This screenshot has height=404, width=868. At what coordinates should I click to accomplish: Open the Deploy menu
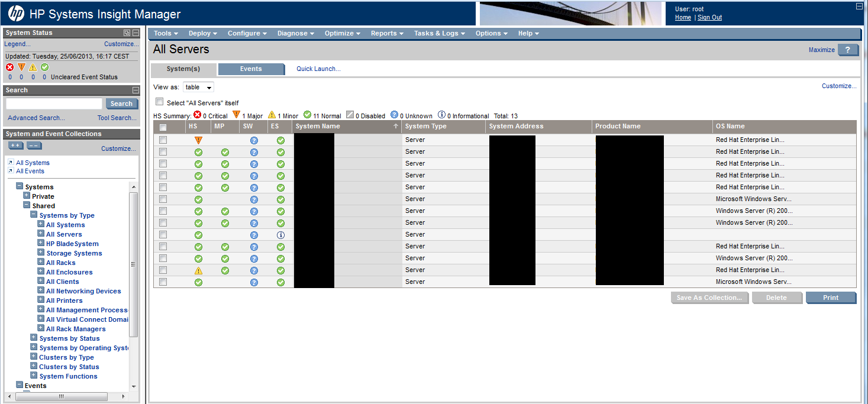(203, 33)
